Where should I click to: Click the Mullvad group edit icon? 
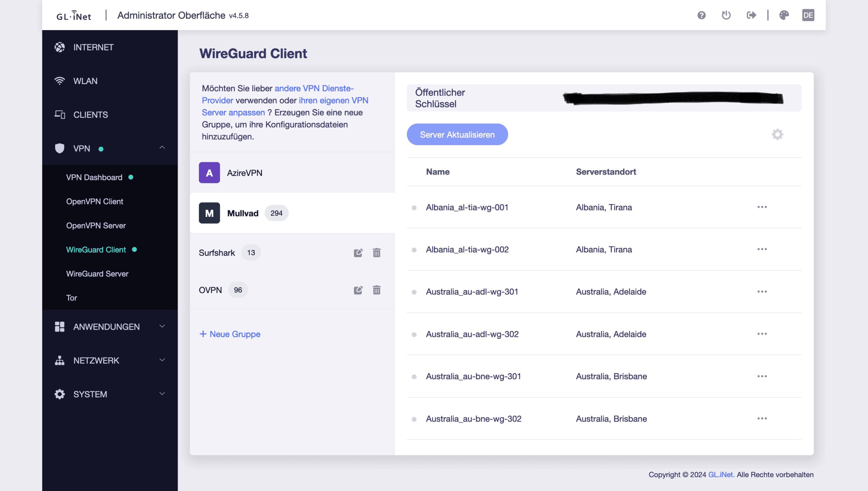pos(358,213)
